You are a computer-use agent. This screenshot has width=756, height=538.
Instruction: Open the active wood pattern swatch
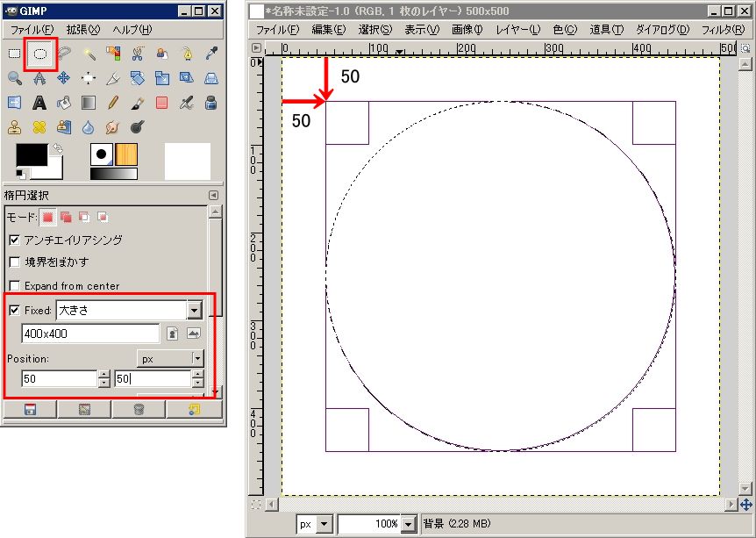[126, 154]
